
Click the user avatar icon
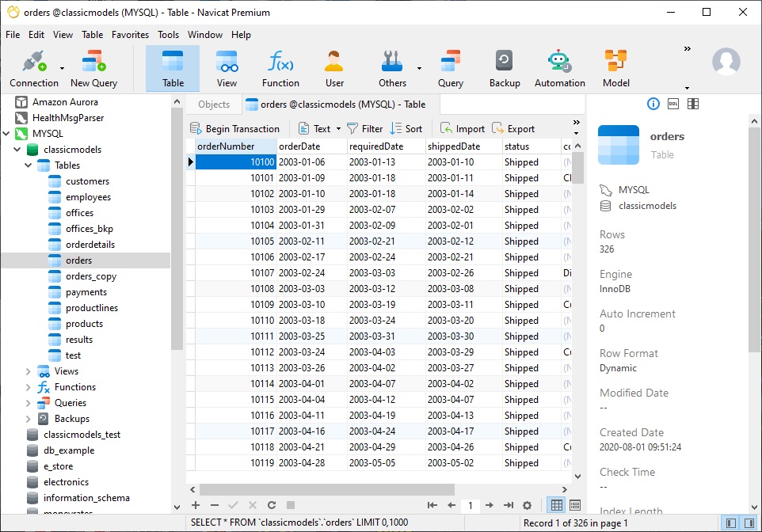[x=726, y=61]
